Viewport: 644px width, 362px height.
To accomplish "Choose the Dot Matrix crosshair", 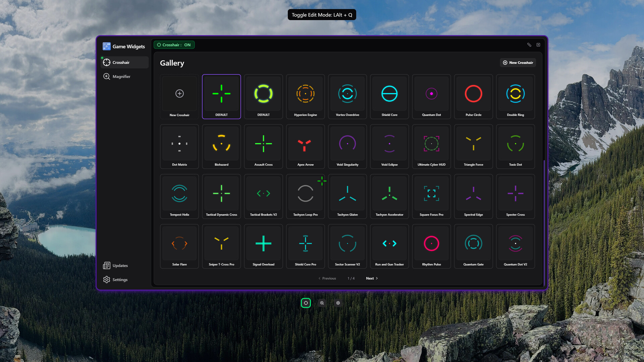I will (x=179, y=146).
